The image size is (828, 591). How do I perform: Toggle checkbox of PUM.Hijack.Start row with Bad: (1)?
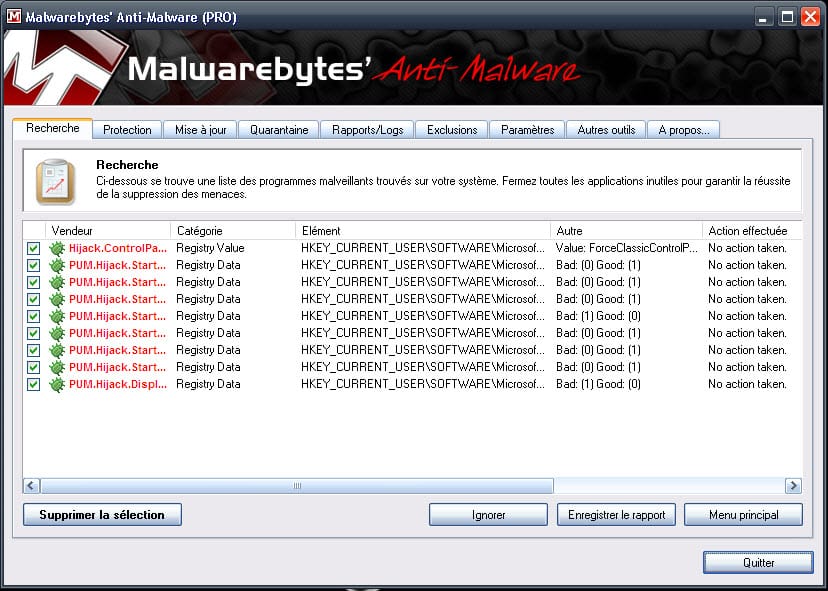[x=33, y=316]
